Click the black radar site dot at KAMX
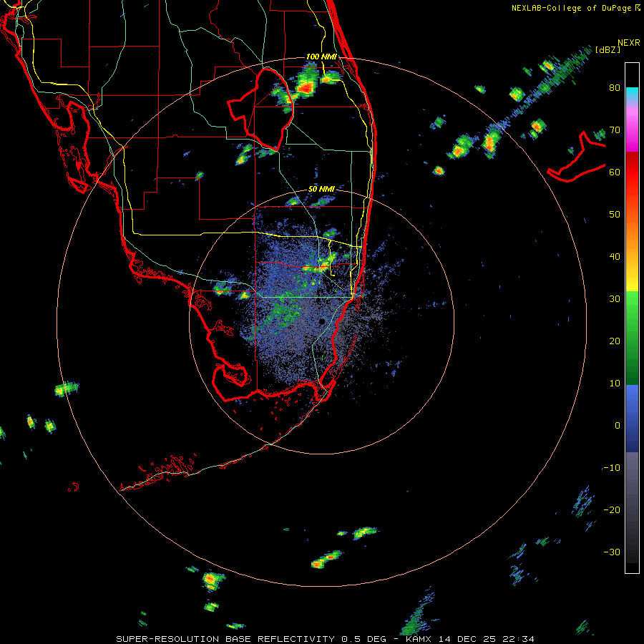This screenshot has height=644, width=644. tap(321, 321)
